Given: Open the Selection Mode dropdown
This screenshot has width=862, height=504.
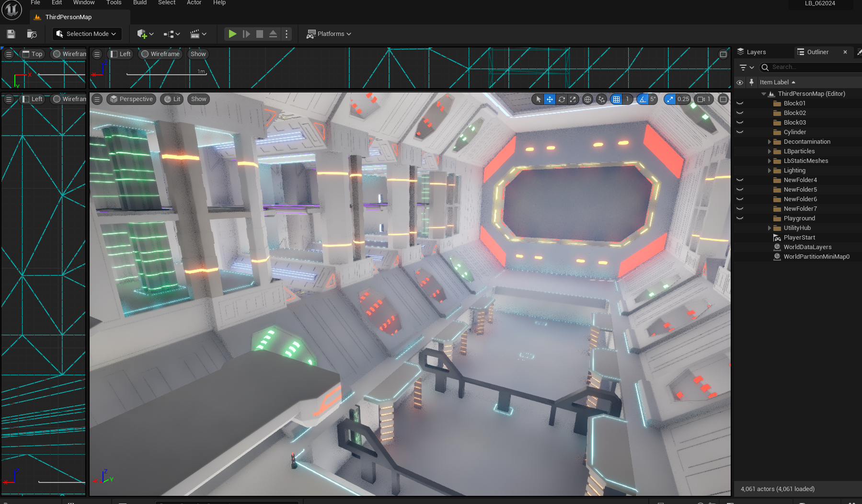Looking at the screenshot, I should click(87, 34).
